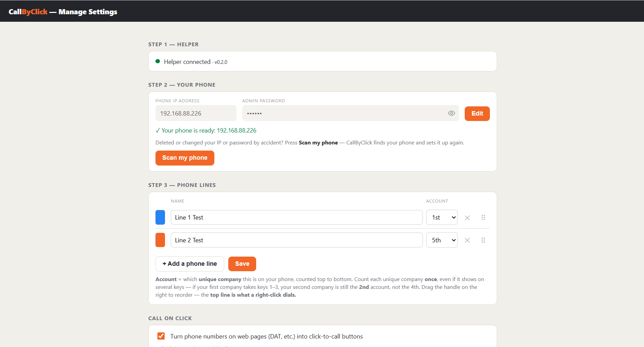This screenshot has height=347, width=644.
Task: Click the blue color swatch for Line 1 Test
Action: click(x=160, y=218)
